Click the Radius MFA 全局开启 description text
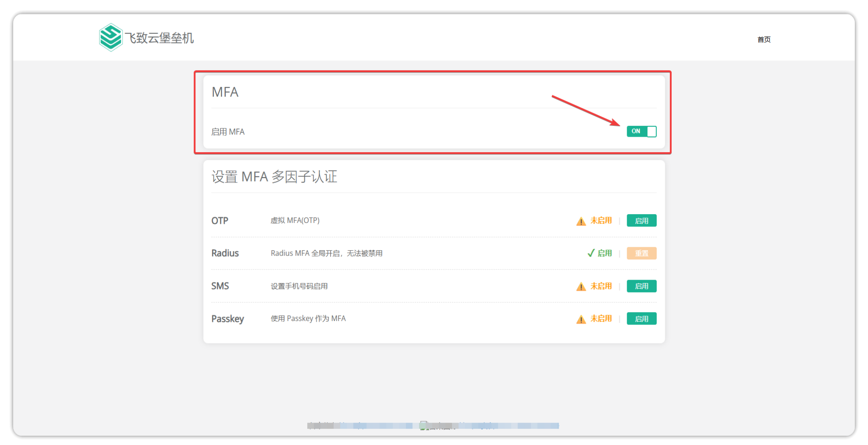Image resolution: width=868 pixels, height=445 pixels. [x=326, y=253]
